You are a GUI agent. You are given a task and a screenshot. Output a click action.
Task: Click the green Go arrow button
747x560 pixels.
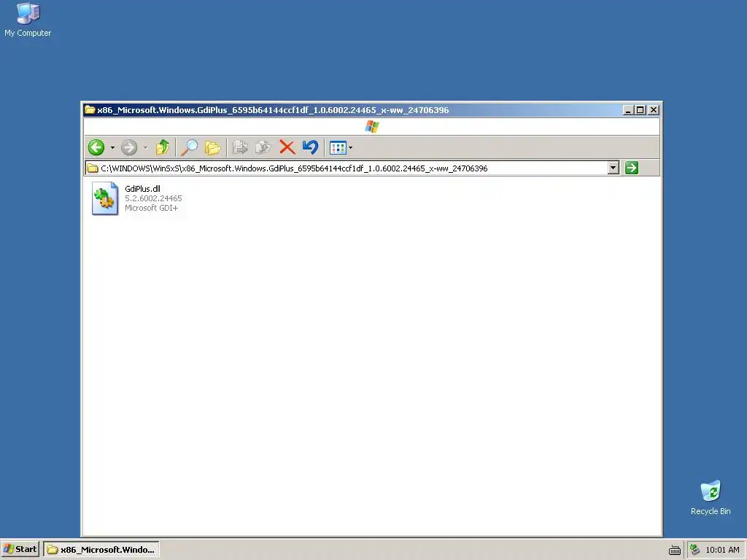[632, 168]
